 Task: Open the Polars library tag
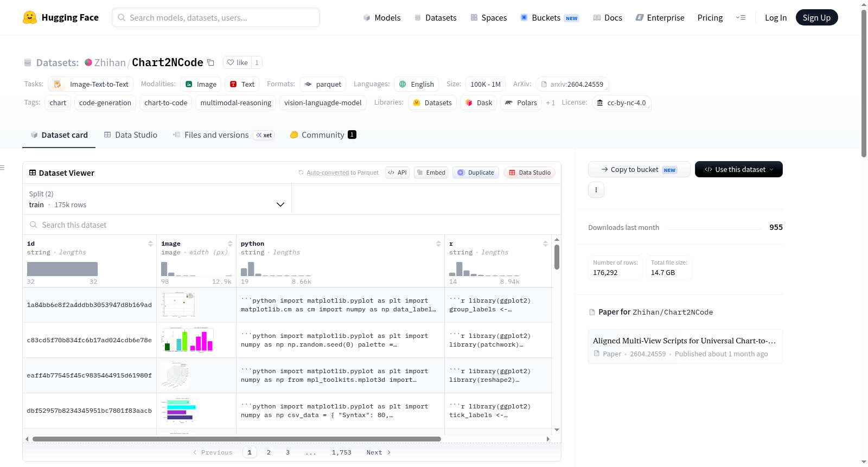click(521, 103)
